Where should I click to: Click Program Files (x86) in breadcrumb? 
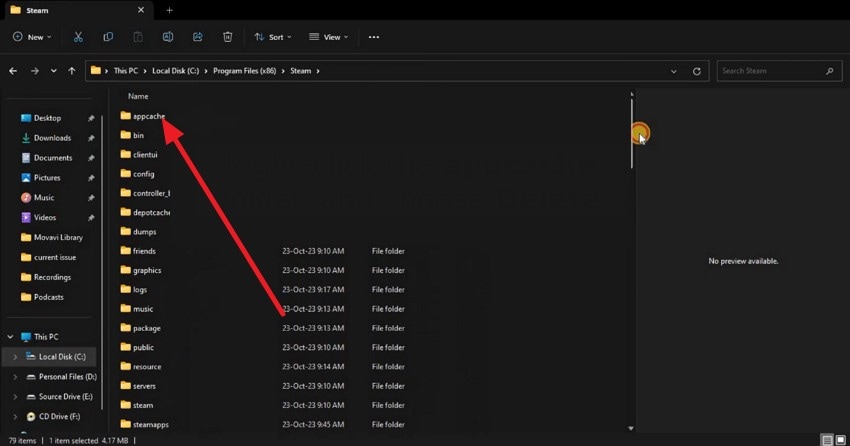[244, 71]
